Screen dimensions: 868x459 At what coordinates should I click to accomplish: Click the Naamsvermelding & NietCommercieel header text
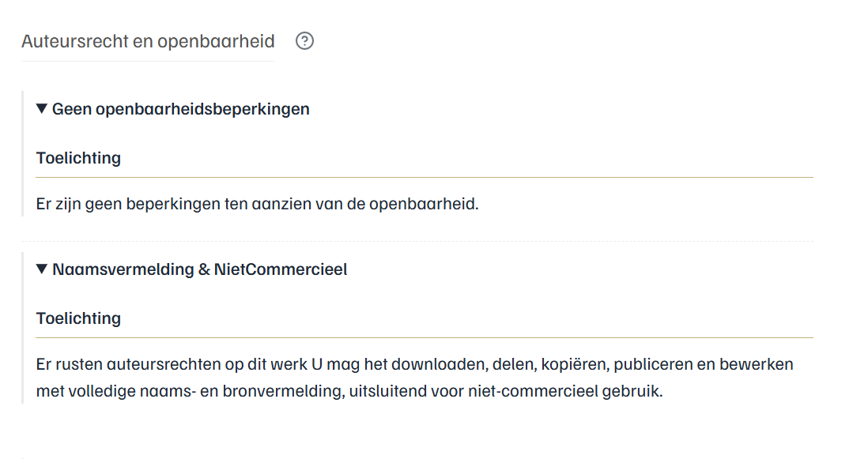199,269
